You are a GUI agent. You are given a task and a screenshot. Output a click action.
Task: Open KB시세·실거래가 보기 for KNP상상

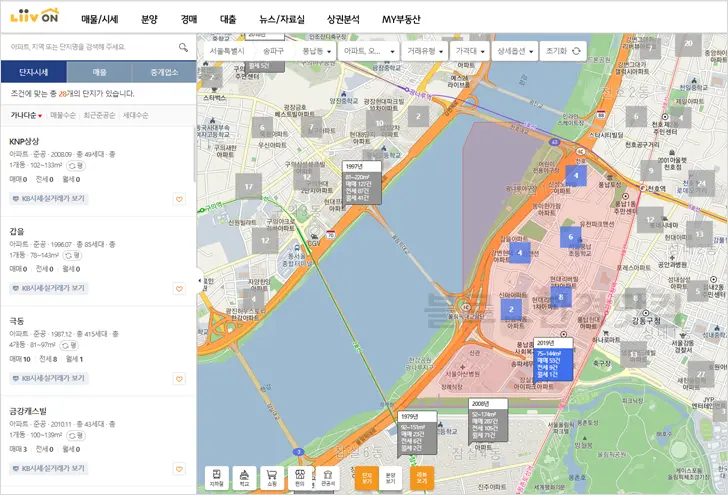pos(48,199)
